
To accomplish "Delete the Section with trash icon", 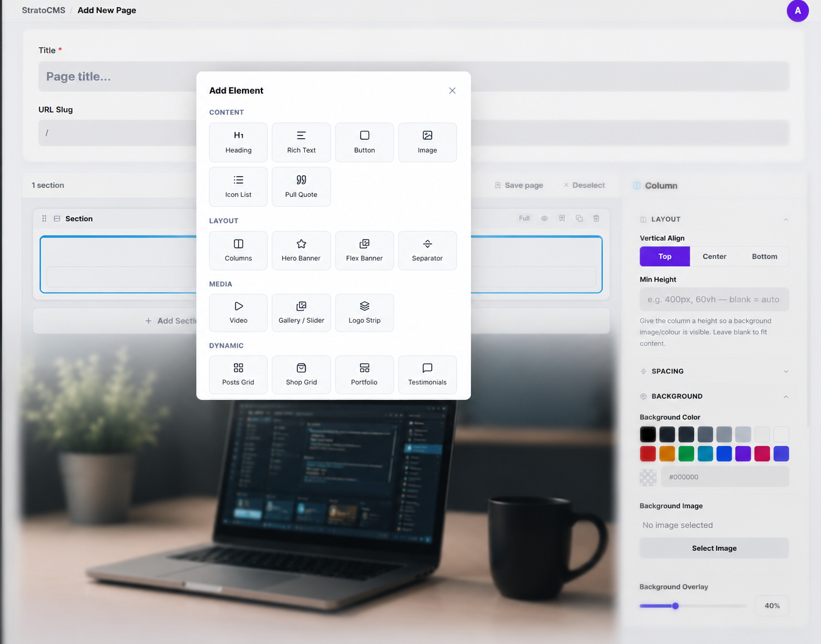I will 597,218.
